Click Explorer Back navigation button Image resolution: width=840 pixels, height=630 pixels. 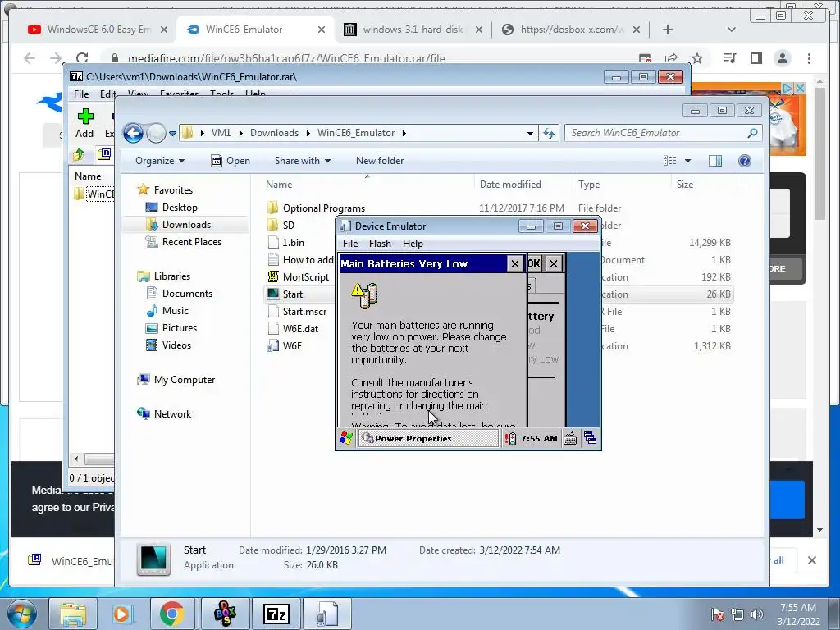pyautogui.click(x=134, y=133)
